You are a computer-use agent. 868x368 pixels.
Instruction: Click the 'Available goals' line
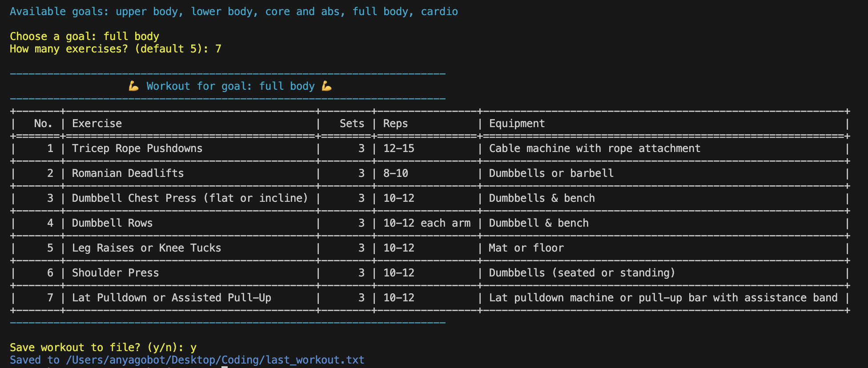[x=233, y=12]
